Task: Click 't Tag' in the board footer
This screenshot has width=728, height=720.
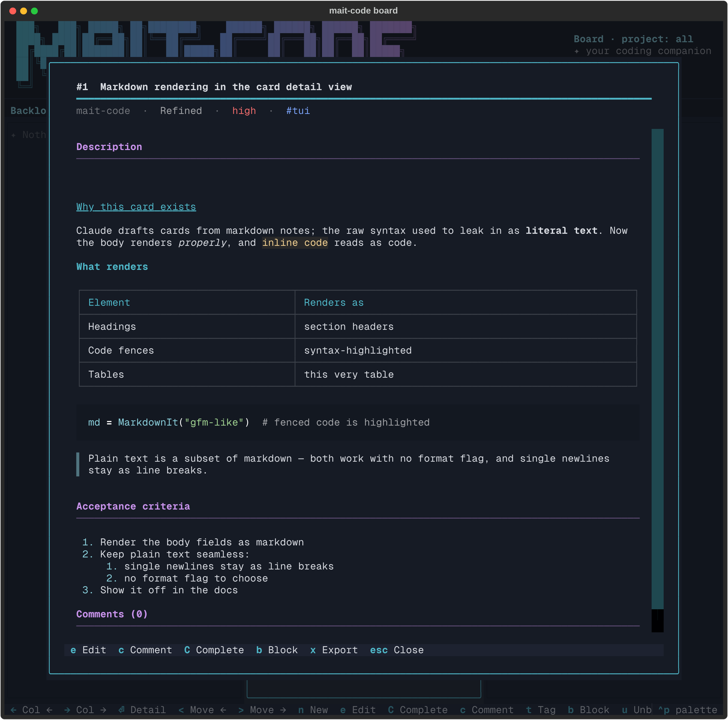Action: coord(540,710)
